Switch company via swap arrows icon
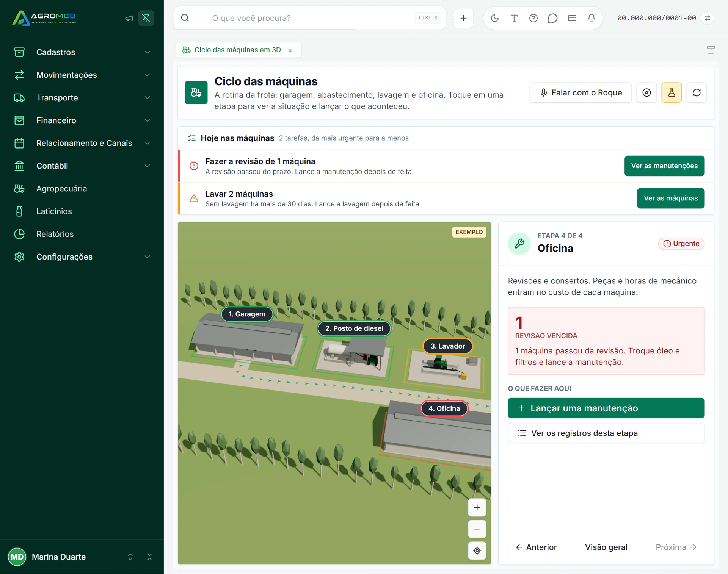 click(x=708, y=18)
